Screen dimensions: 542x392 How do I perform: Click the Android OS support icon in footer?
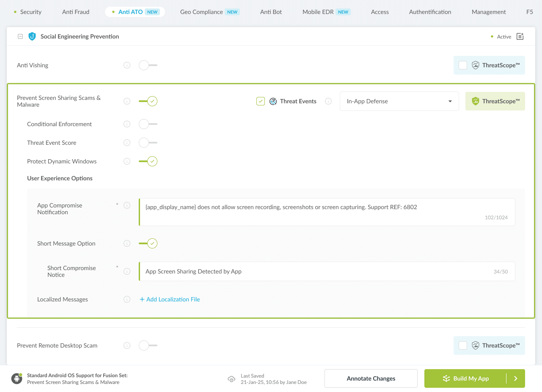coord(16,378)
